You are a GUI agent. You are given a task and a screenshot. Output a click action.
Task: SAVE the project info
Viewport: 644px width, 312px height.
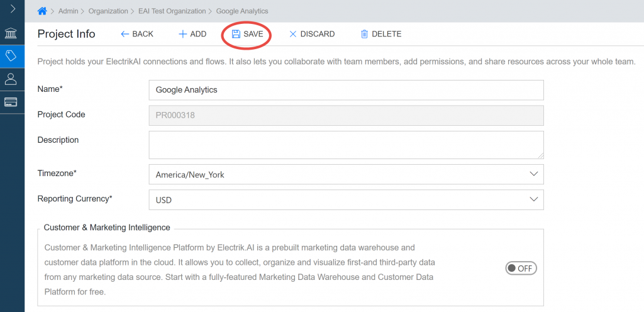[x=247, y=34]
